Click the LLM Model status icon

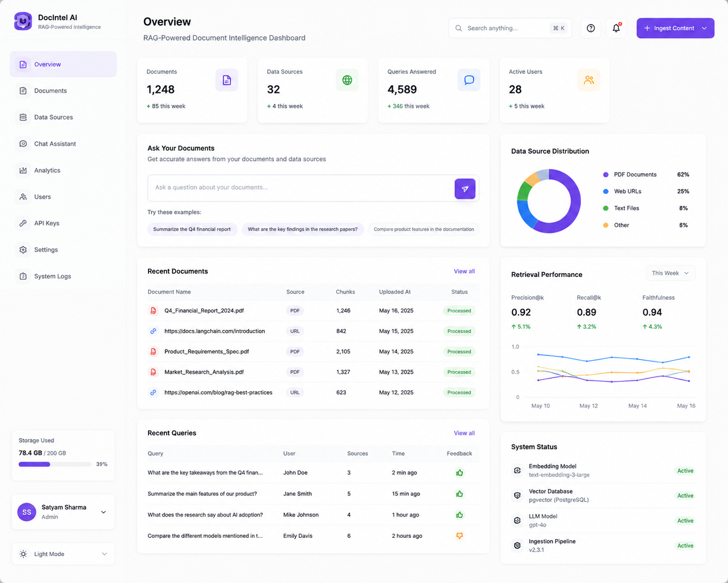[x=517, y=520]
